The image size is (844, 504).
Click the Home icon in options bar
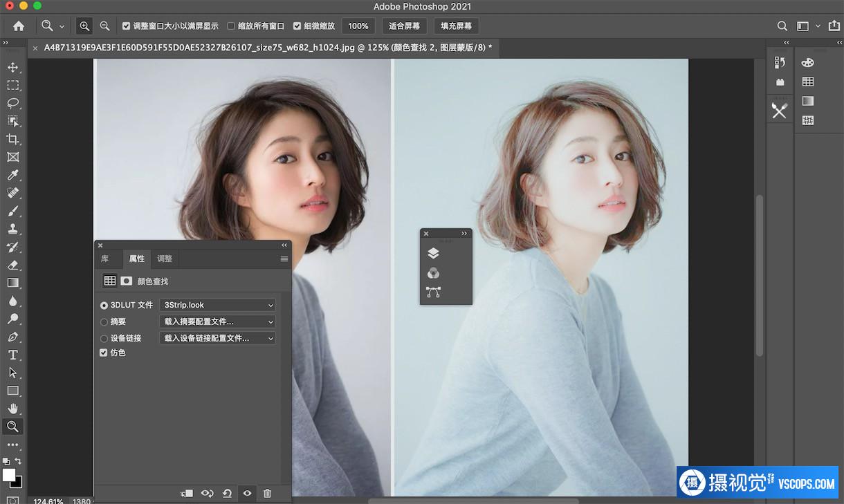coord(19,26)
